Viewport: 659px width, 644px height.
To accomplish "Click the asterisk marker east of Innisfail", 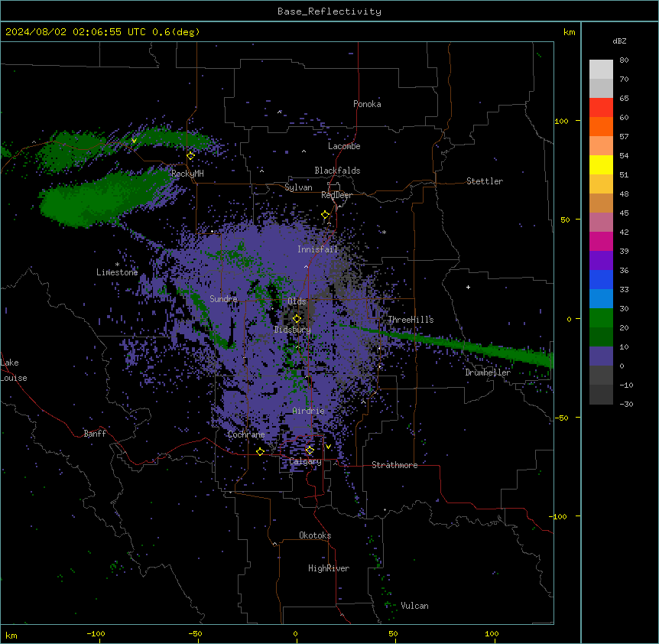I will click(x=384, y=232).
